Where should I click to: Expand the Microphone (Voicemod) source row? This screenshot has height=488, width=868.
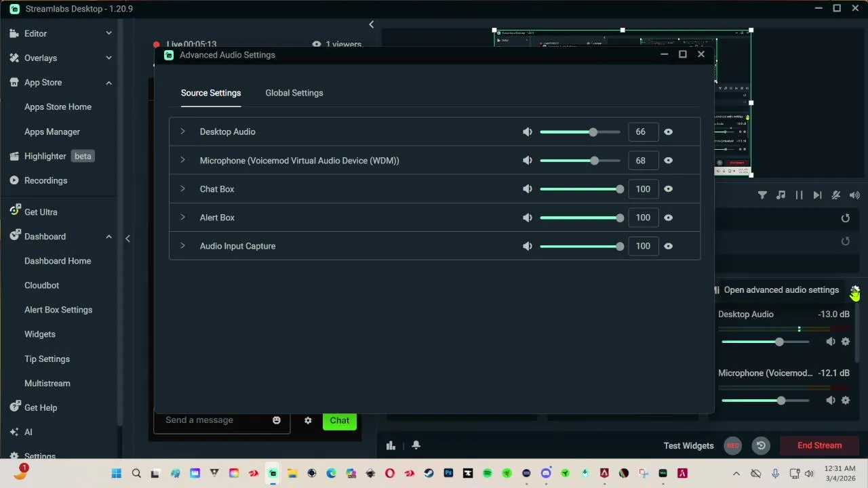pos(182,160)
